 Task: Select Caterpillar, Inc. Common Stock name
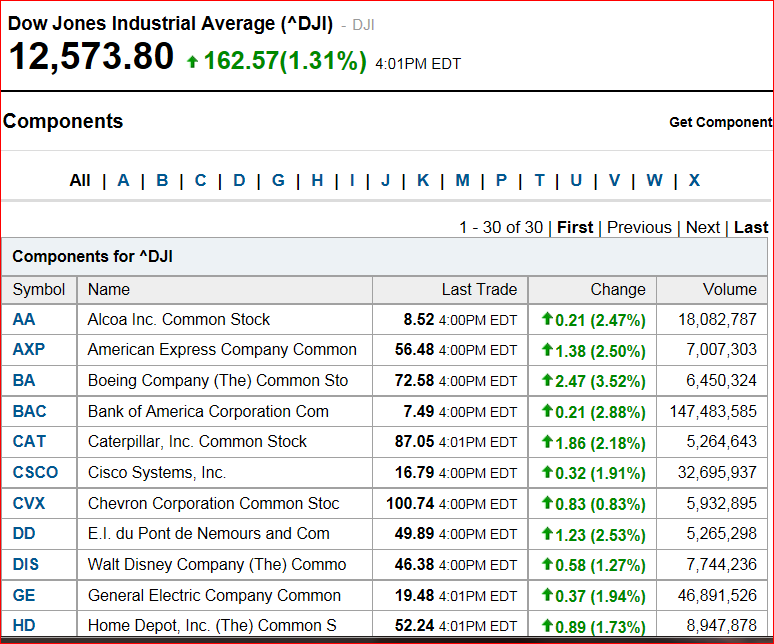pos(197,441)
